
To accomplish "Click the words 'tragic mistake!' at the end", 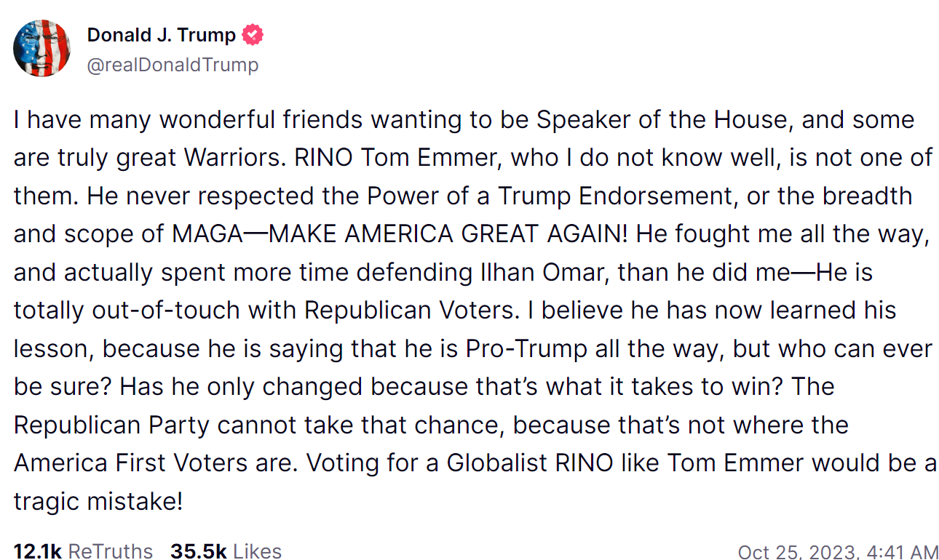I will [x=98, y=500].
